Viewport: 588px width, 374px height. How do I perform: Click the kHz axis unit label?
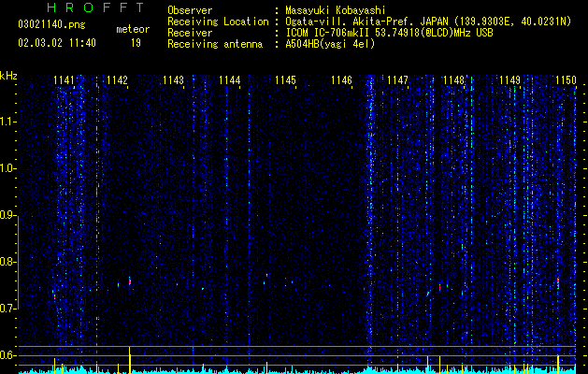(x=8, y=76)
